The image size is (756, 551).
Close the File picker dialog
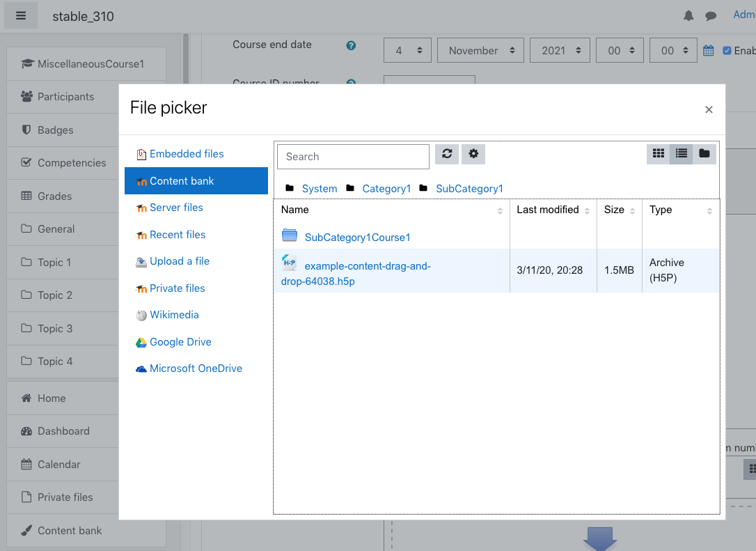pos(709,109)
